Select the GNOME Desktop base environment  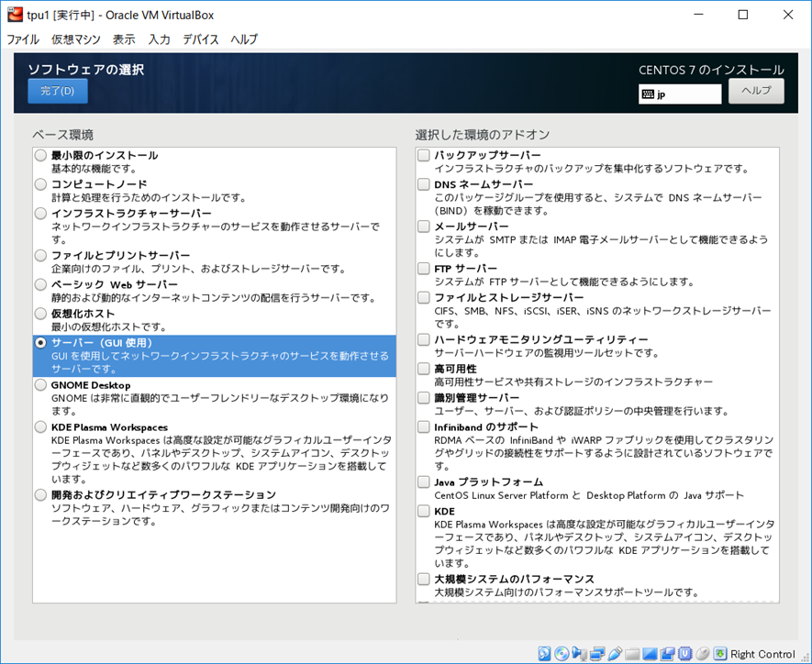(40, 384)
